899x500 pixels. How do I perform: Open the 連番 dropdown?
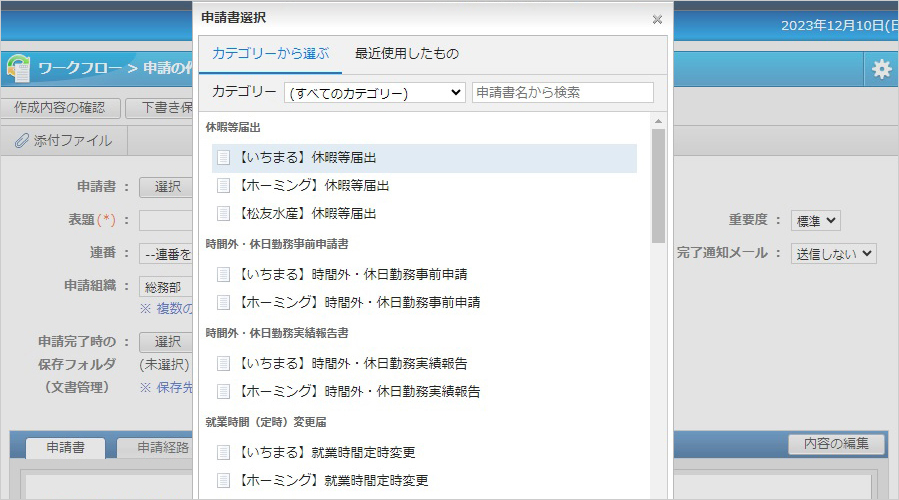pos(166,254)
